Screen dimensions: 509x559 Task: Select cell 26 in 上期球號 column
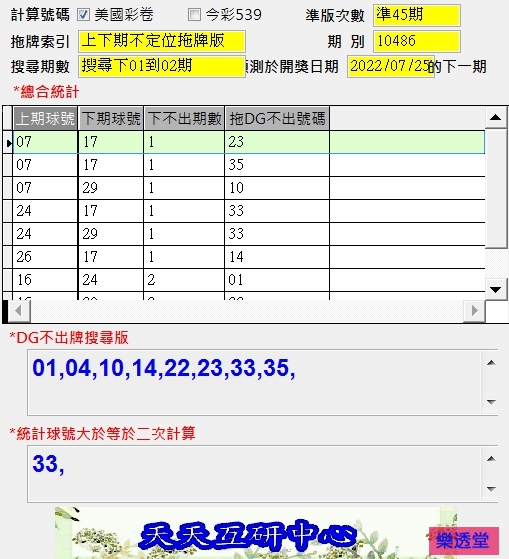pos(45,257)
